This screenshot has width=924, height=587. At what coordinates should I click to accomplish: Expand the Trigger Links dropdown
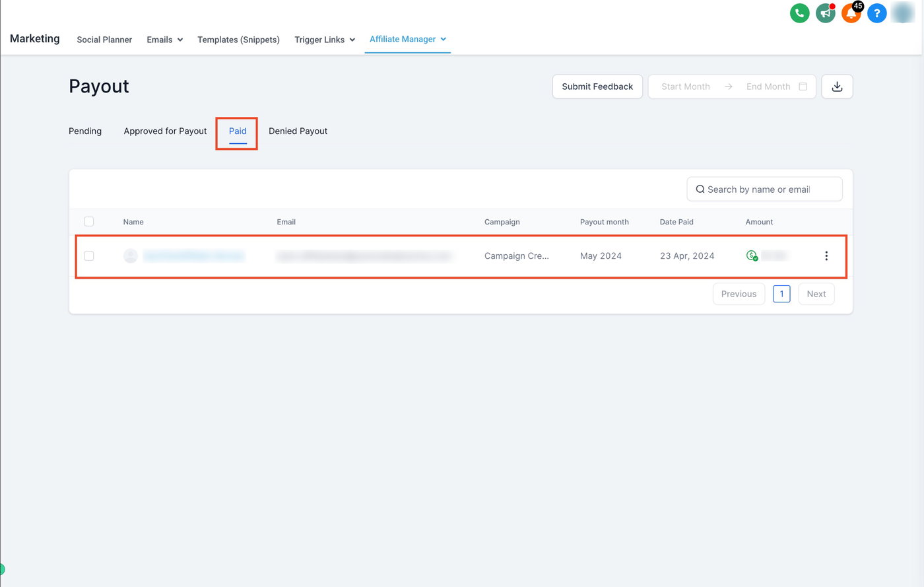[x=325, y=40]
